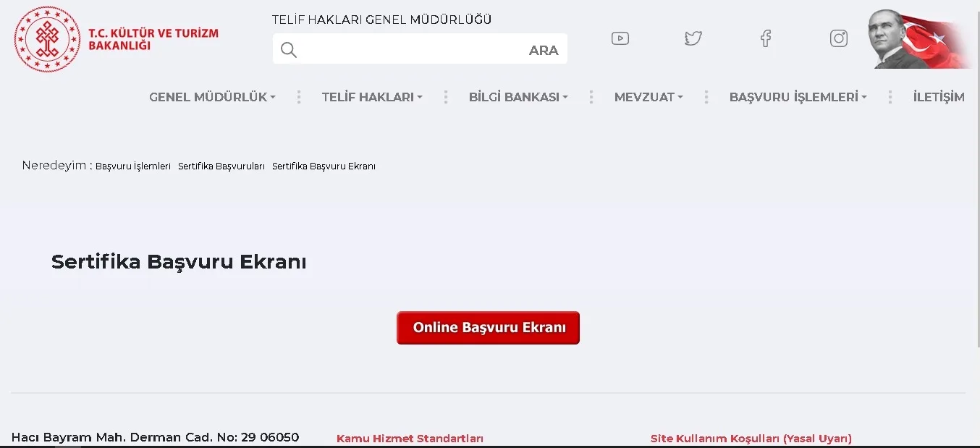Click the magnifier search icon
This screenshot has height=448, width=980.
tap(289, 50)
